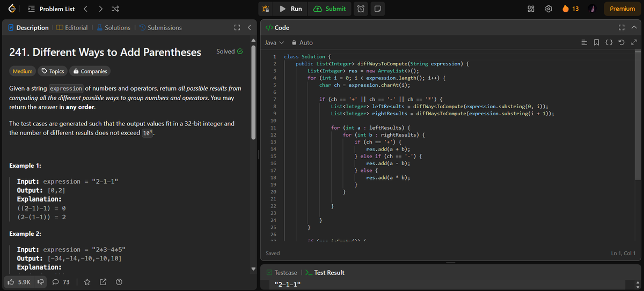Switch to the Testcase tab
644x291 pixels.
tap(282, 273)
